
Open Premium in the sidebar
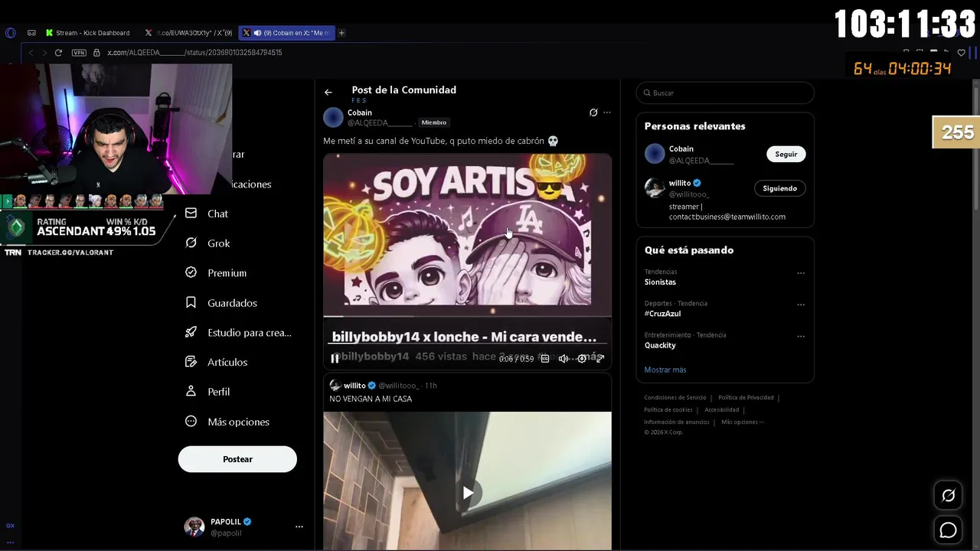coord(217,273)
